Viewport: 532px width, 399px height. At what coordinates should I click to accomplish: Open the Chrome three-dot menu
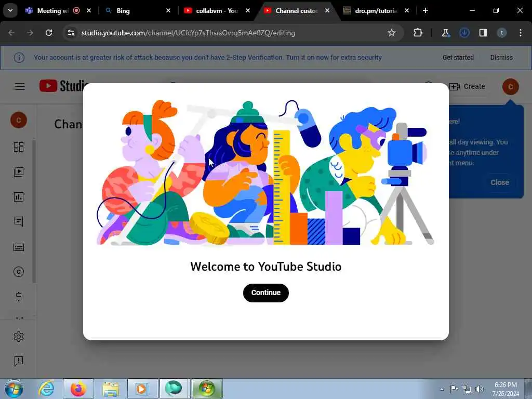pyautogui.click(x=521, y=33)
